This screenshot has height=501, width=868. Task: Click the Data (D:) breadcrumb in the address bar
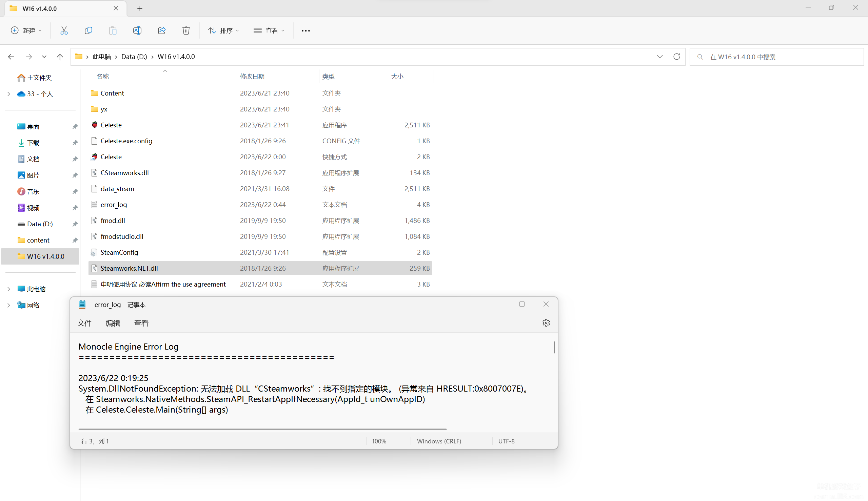pyautogui.click(x=134, y=57)
